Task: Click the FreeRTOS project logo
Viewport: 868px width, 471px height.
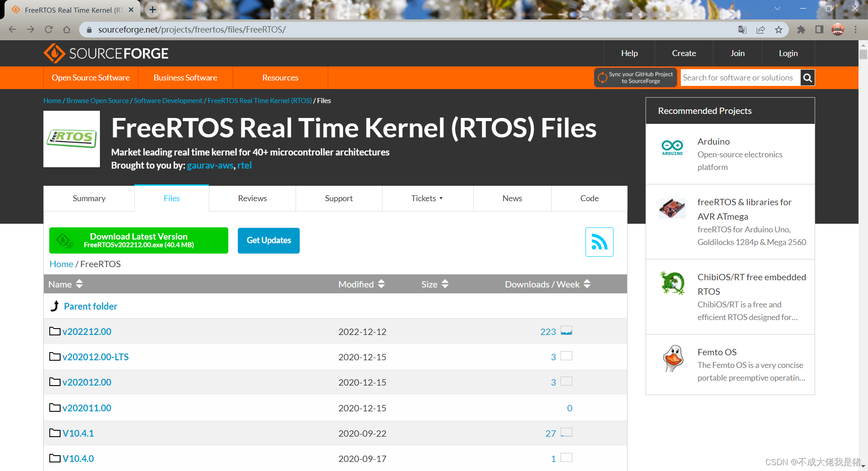Action: tap(71, 139)
